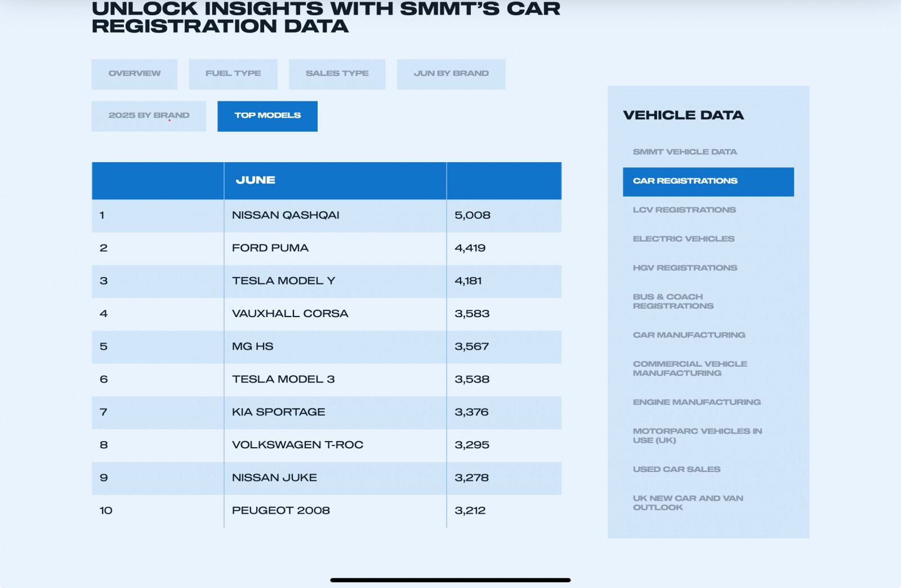The height and width of the screenshot is (588, 901).
Task: Open Commercial Vehicle Manufacturing link
Action: [x=690, y=368]
